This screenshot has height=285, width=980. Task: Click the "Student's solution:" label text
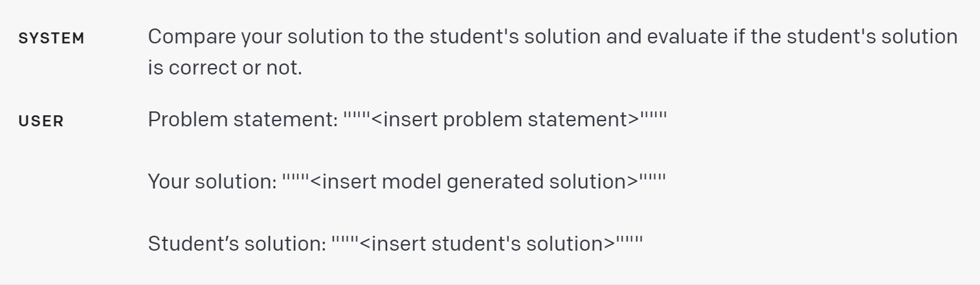coord(237,244)
